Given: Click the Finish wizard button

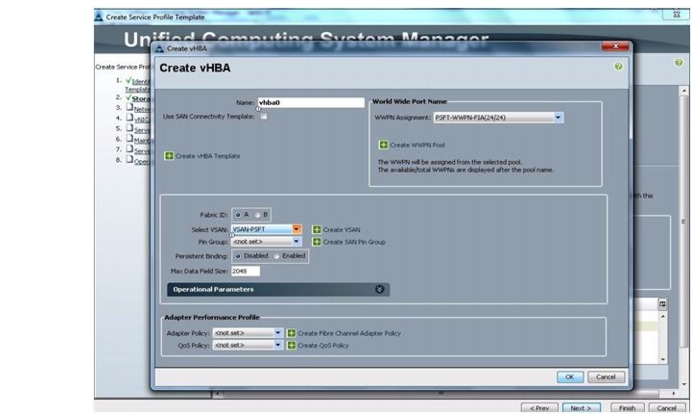Looking at the screenshot, I should click(x=627, y=408).
